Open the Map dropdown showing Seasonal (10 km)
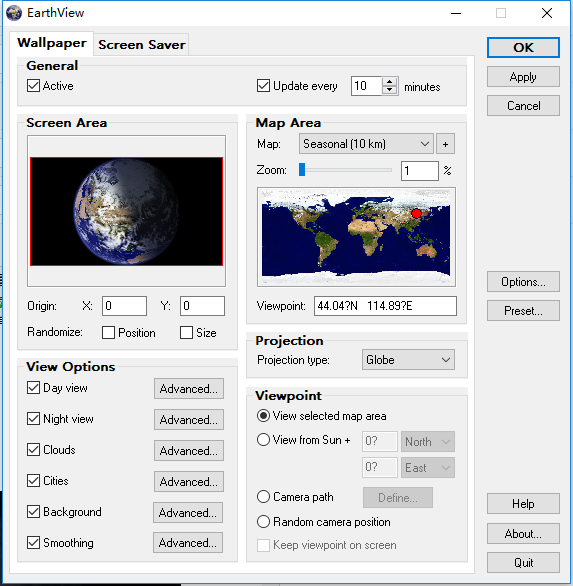This screenshot has width=573, height=586. click(x=366, y=144)
